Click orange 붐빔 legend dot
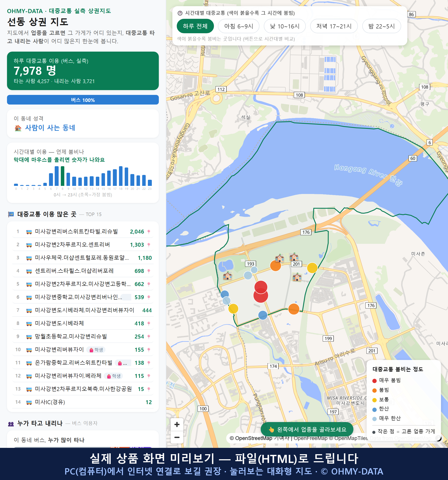The height and width of the screenshot is (480, 448). point(374,390)
